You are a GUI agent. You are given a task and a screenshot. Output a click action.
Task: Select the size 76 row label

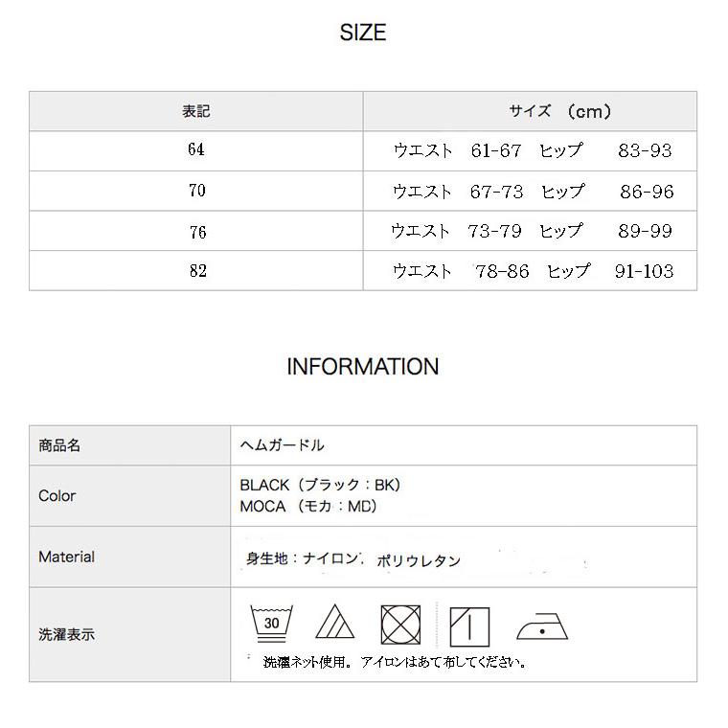pyautogui.click(x=196, y=231)
